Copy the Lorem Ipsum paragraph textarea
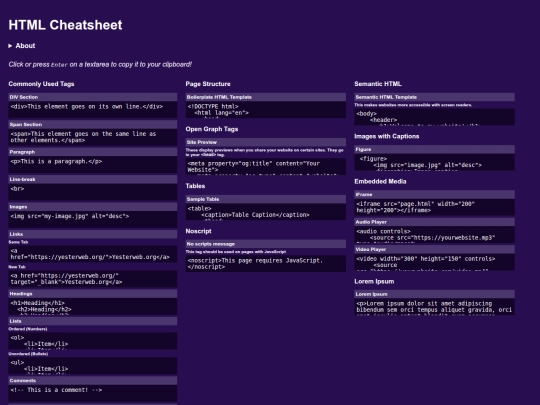The height and width of the screenshot is (405, 540). coord(435,307)
